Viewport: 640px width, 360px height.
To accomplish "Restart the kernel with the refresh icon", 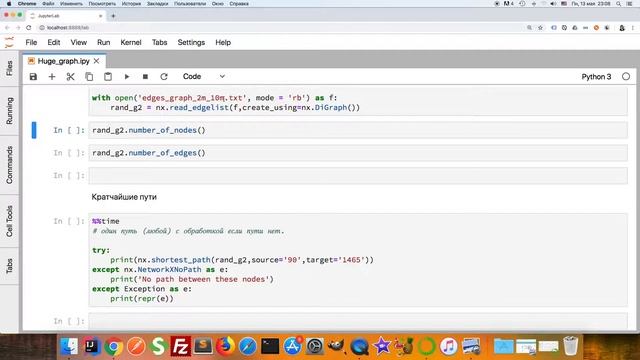I will [164, 77].
